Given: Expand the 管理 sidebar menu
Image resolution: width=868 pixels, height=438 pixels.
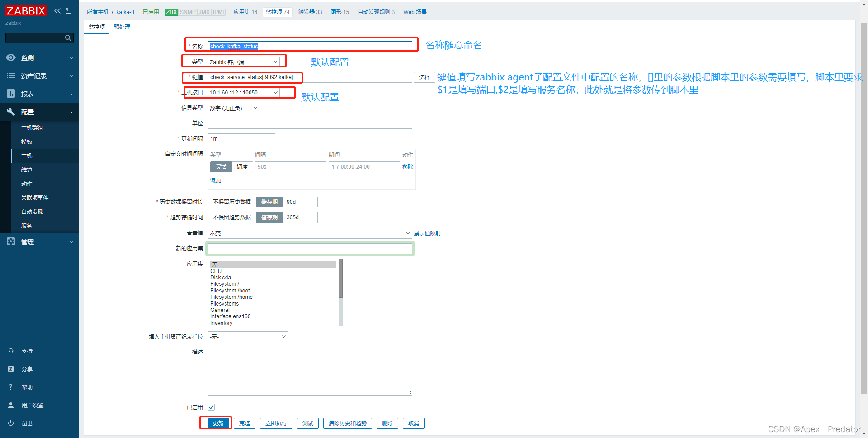Looking at the screenshot, I should point(39,242).
